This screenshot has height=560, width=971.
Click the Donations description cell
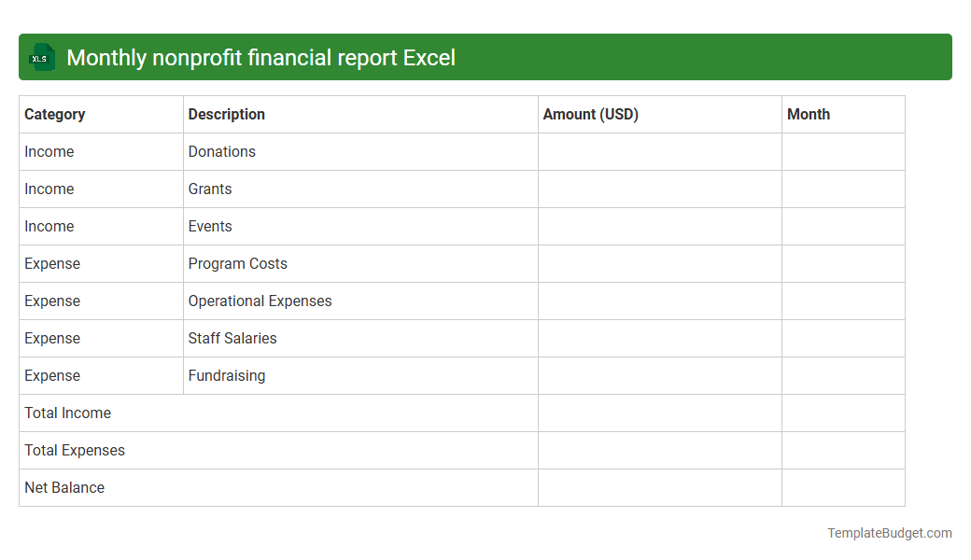(221, 151)
